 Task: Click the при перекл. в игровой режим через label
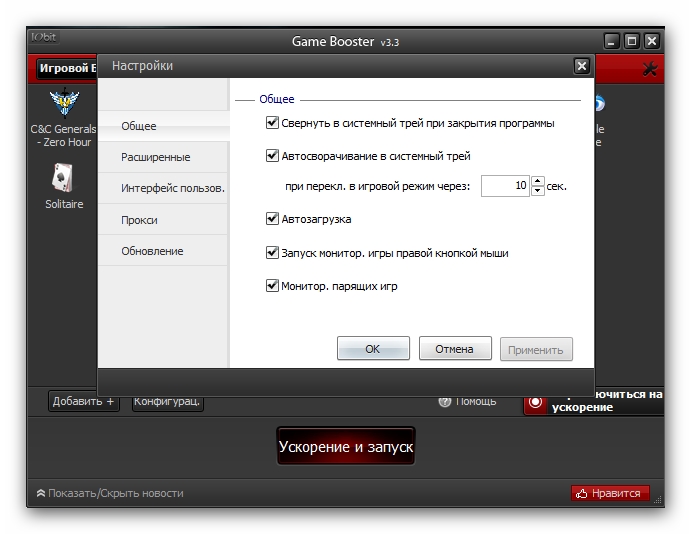click(x=377, y=186)
